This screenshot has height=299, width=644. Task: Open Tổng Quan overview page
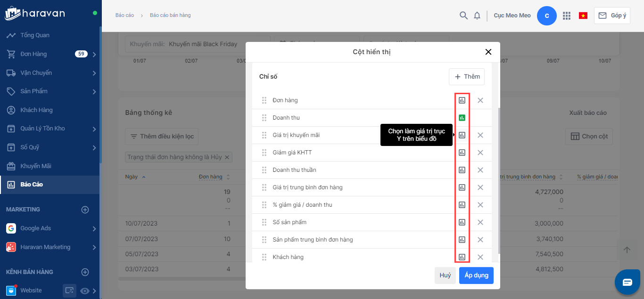click(x=34, y=35)
